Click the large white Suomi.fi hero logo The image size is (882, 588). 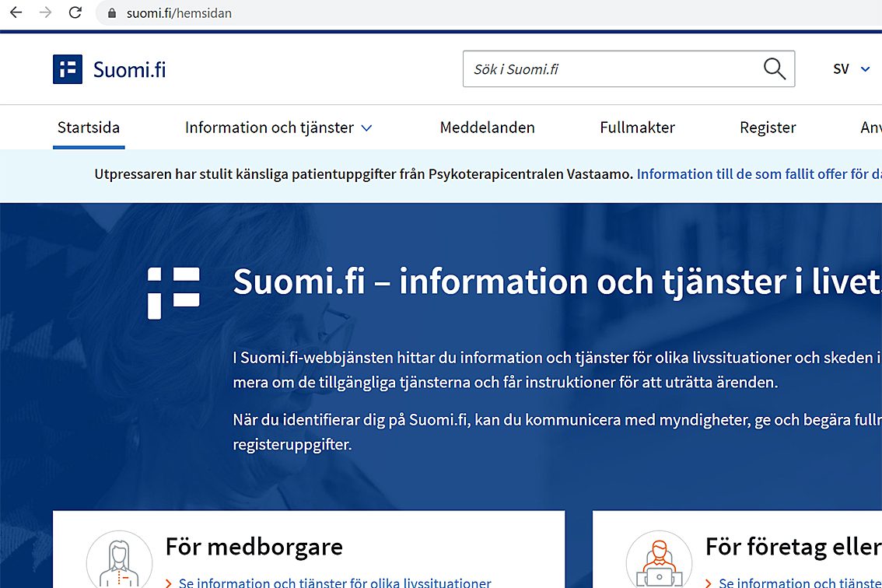(173, 292)
